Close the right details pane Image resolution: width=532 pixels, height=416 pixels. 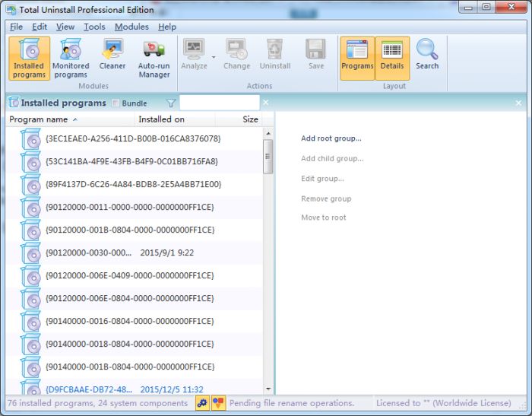pyautogui.click(x=518, y=103)
